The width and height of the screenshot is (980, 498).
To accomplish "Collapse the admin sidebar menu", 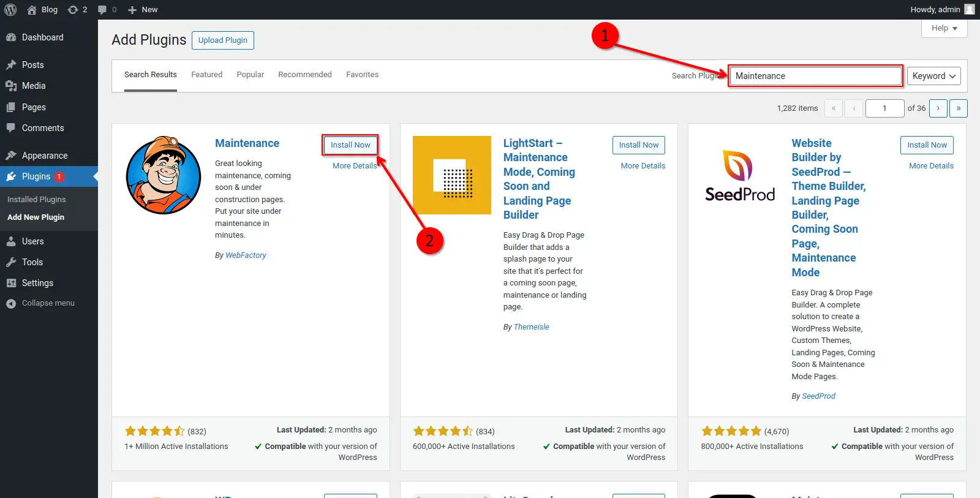I will (49, 303).
